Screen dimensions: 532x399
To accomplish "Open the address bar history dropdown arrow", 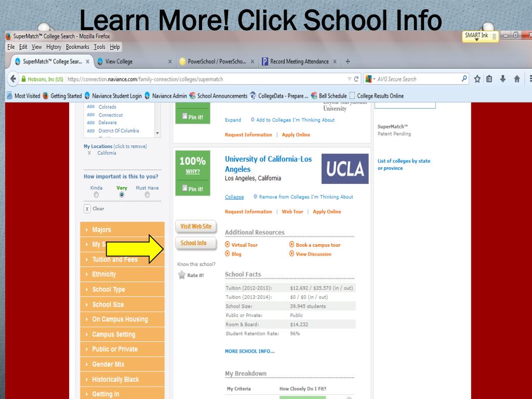I will click(x=350, y=79).
